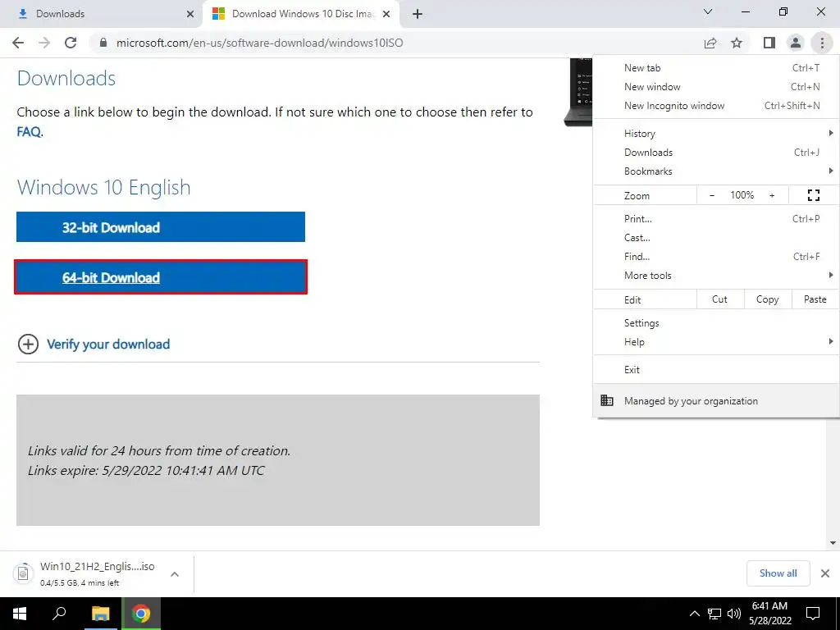
Task: Share this page using the share icon
Action: pos(710,43)
